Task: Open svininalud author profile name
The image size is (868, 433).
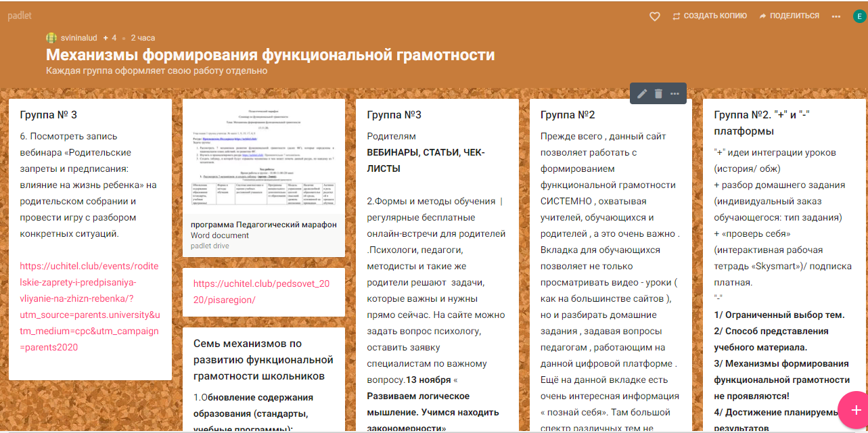Action: point(80,38)
